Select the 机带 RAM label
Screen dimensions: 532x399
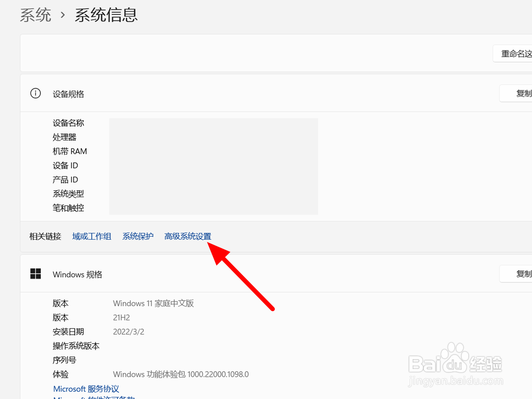(x=70, y=151)
